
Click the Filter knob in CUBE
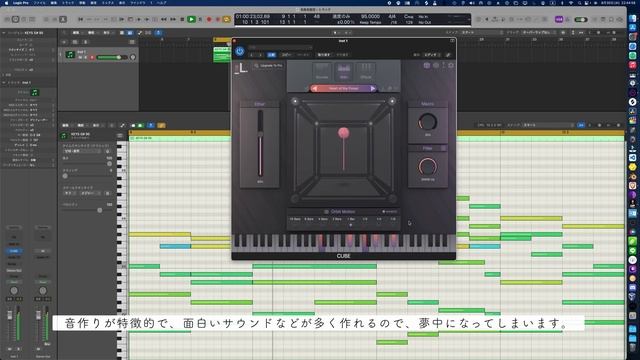pyautogui.click(x=427, y=167)
